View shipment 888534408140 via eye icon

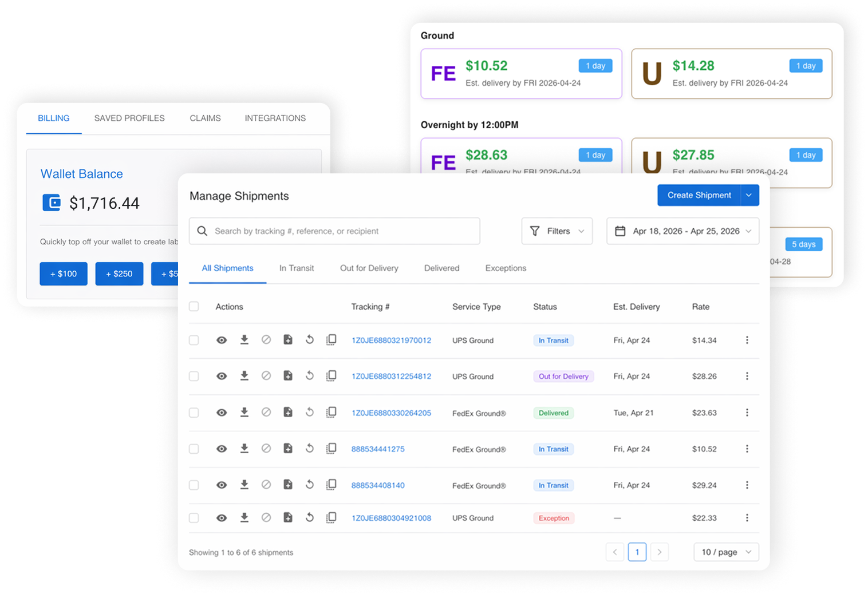[222, 485]
